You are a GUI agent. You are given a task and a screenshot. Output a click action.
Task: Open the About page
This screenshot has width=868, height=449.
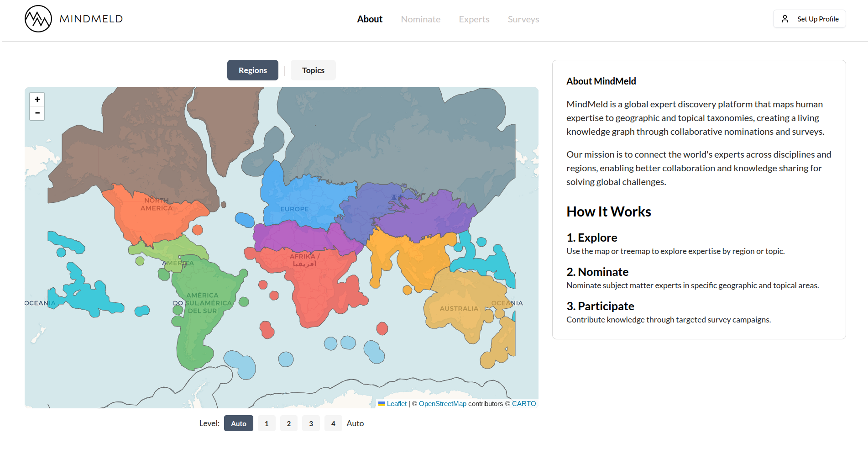[x=370, y=19]
